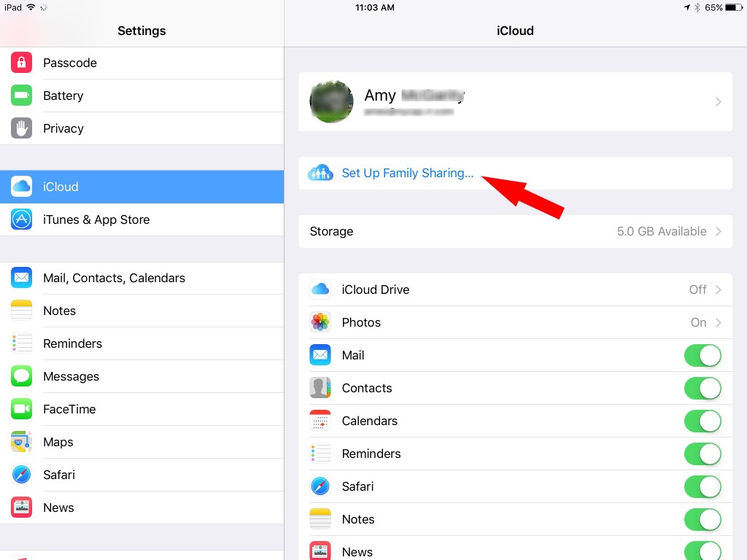This screenshot has height=560, width=747.
Task: Tap the Mail, Contacts, Calendars envelope icon
Action: [x=21, y=277]
